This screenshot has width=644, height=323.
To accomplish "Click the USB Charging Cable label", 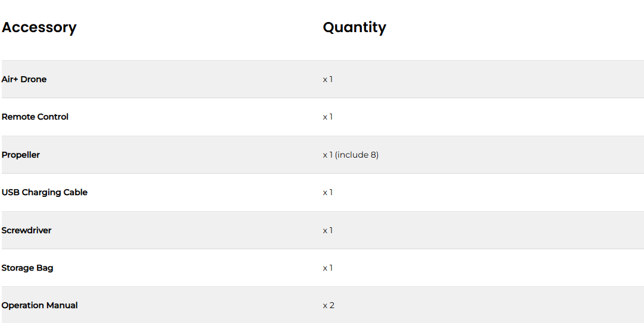I will [x=45, y=192].
